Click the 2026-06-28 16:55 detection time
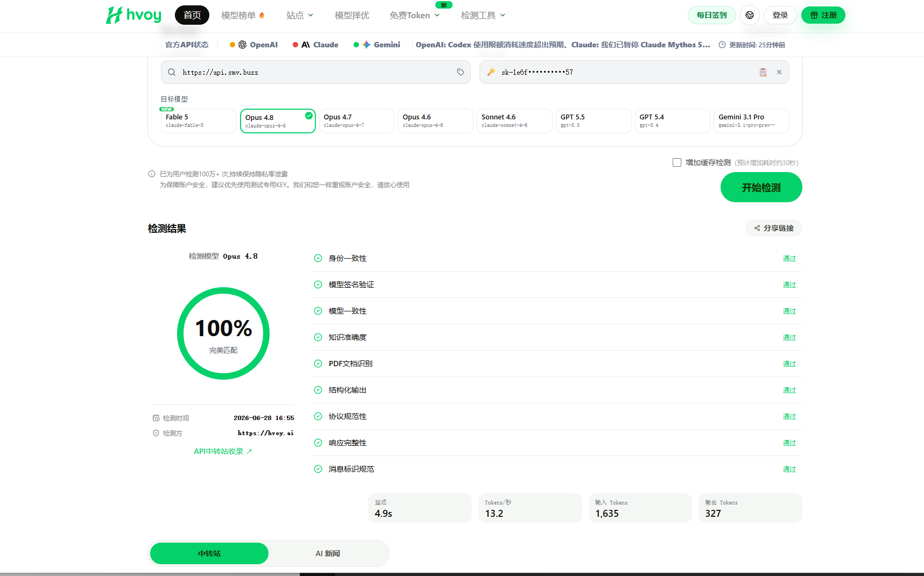The image size is (924, 576). (x=264, y=418)
